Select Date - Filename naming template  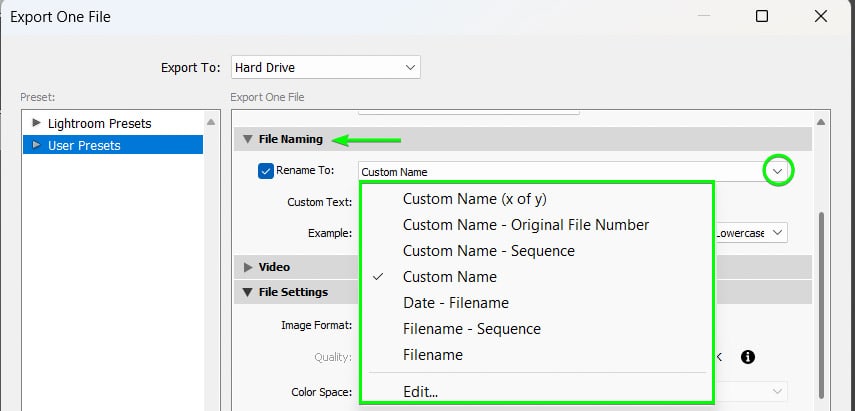coord(455,303)
